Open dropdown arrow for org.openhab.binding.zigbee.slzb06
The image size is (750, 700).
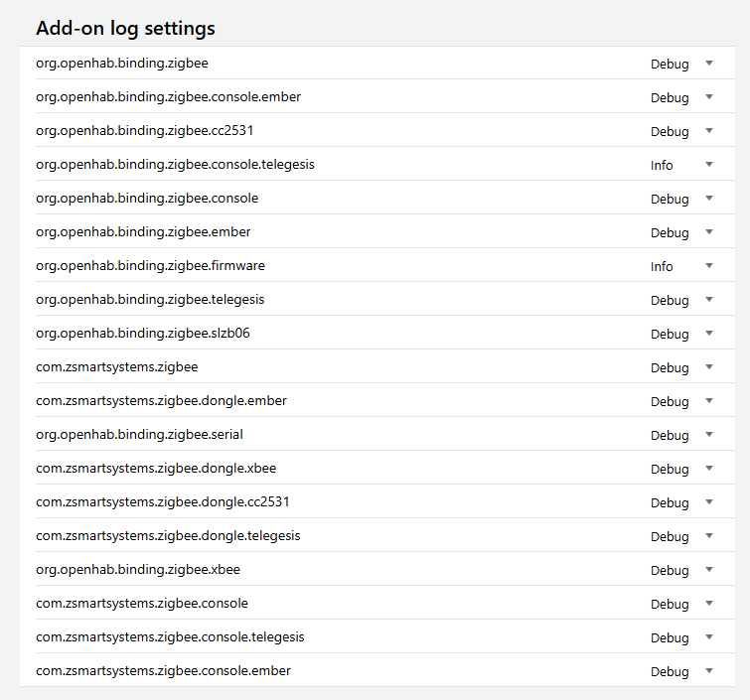pos(708,334)
